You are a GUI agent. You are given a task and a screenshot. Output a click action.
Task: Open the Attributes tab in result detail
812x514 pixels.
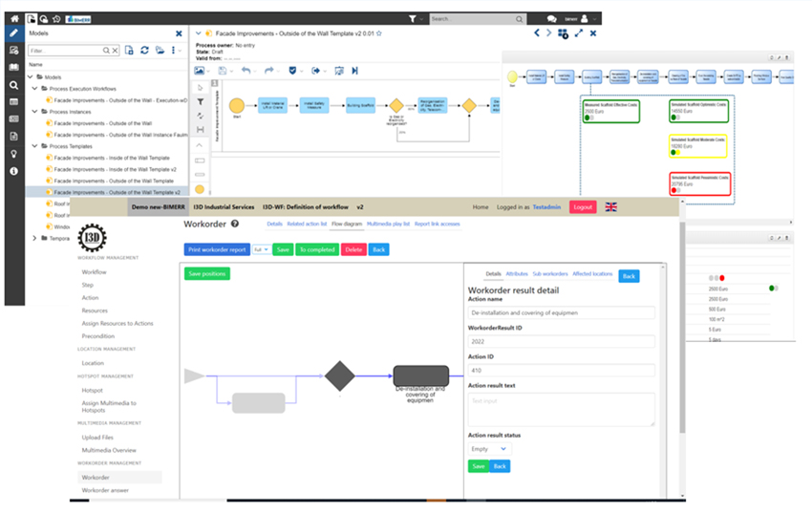point(517,273)
